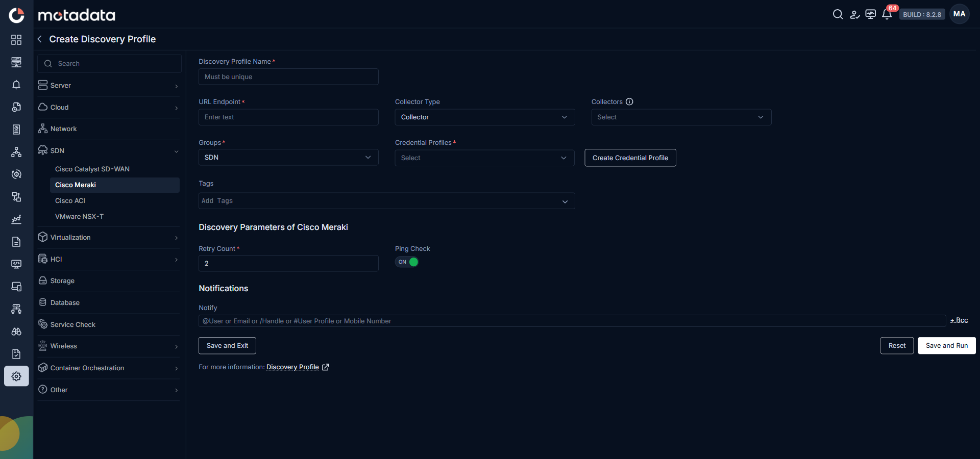
Task: Open the Collectors select dropdown
Action: (681, 117)
